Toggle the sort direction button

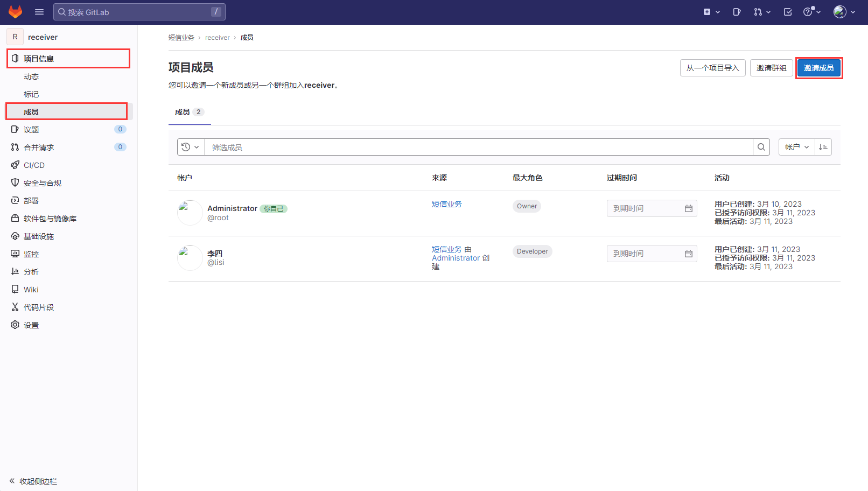[x=823, y=147]
